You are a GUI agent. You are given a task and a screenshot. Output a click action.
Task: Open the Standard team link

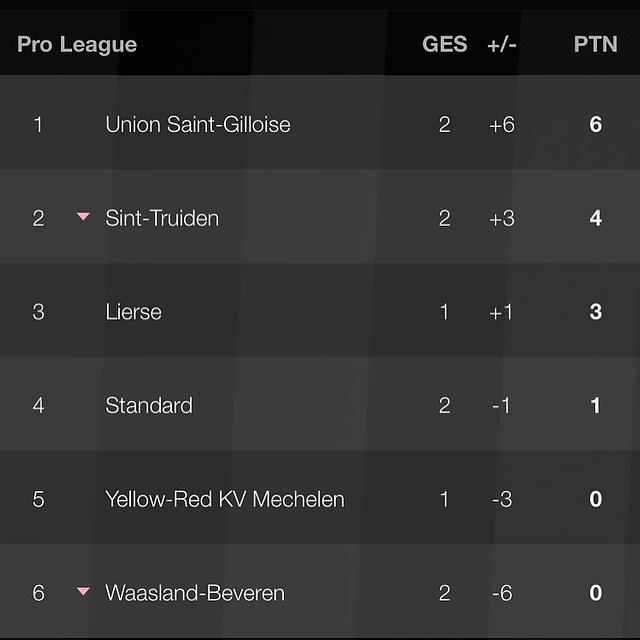click(149, 405)
